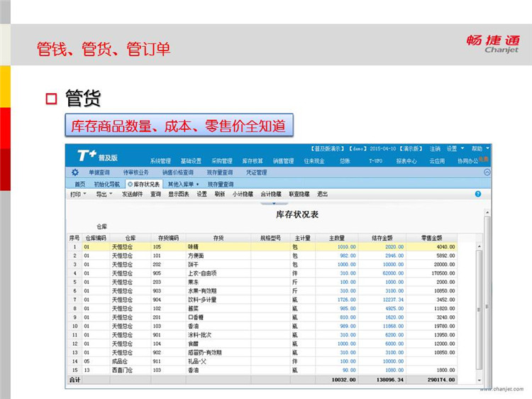The height and width of the screenshot is (399, 532).
Task: Open the 单据查询 shortcut
Action: pyautogui.click(x=99, y=173)
